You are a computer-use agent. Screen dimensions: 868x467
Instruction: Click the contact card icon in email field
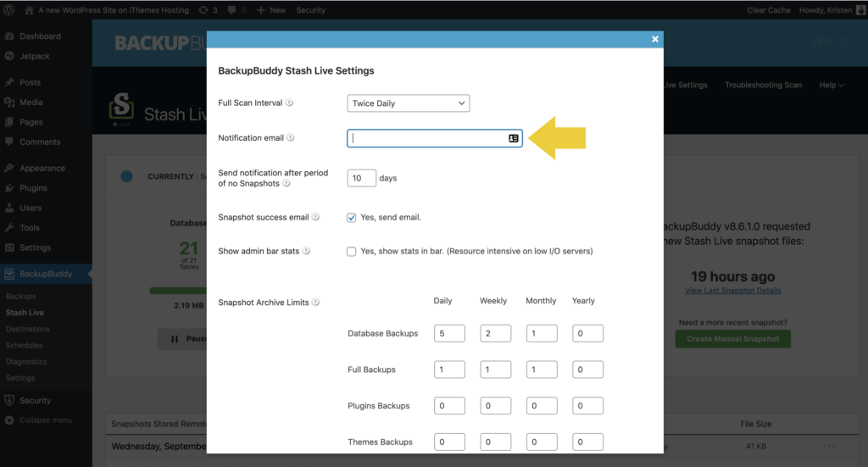pyautogui.click(x=513, y=138)
